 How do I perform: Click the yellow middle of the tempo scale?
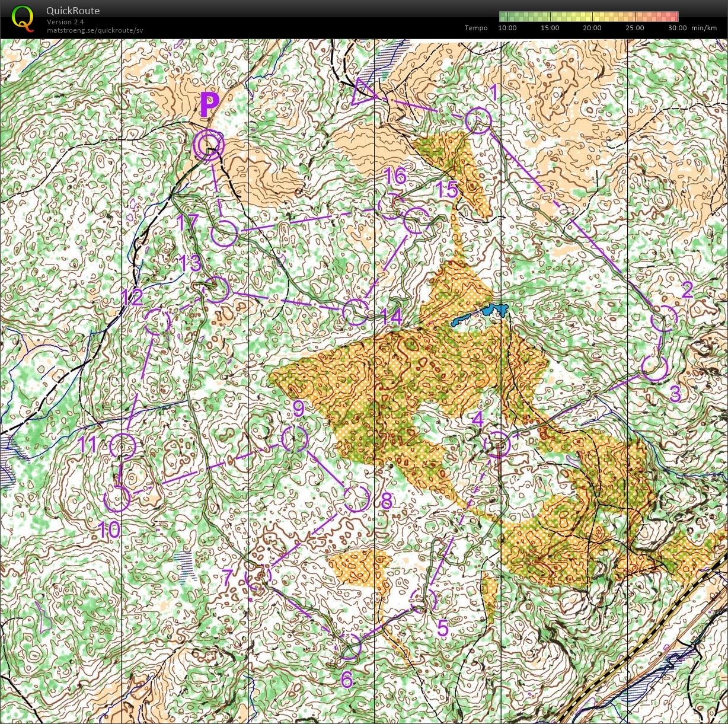[589, 17]
